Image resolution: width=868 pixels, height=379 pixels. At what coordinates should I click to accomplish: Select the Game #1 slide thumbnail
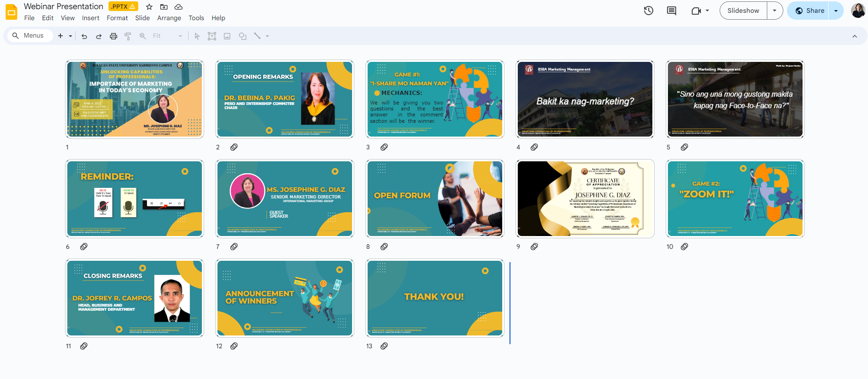[435, 99]
